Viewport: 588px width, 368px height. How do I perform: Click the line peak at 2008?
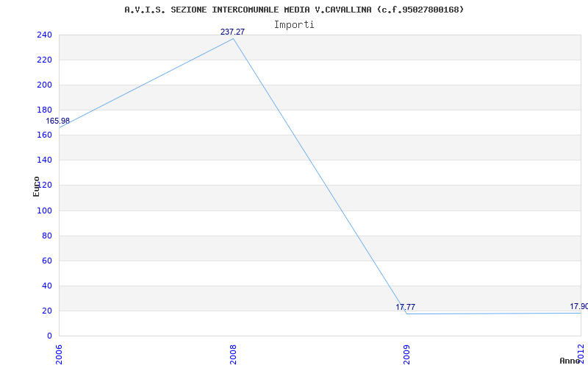(x=233, y=38)
